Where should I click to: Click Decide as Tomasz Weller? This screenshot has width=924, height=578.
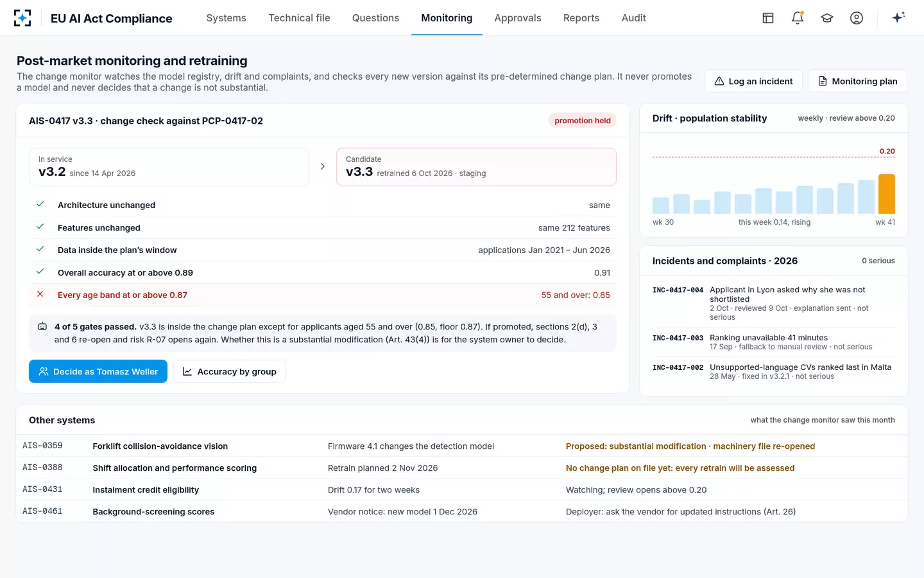98,371
